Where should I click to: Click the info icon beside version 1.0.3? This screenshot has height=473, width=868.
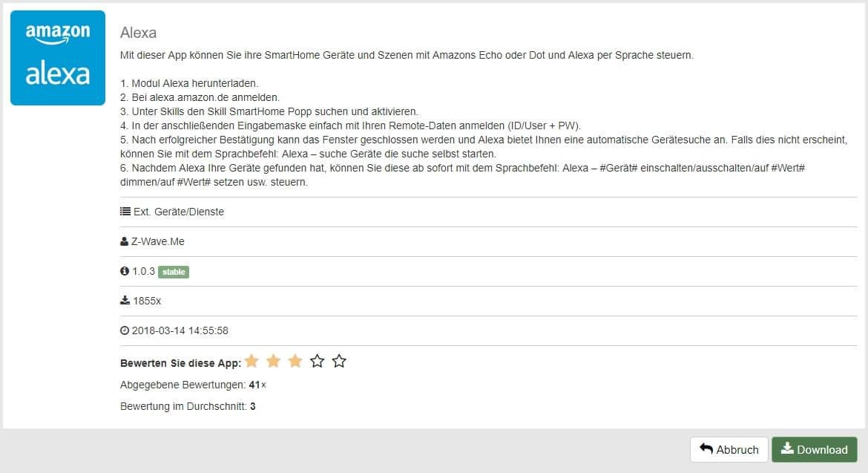[125, 271]
